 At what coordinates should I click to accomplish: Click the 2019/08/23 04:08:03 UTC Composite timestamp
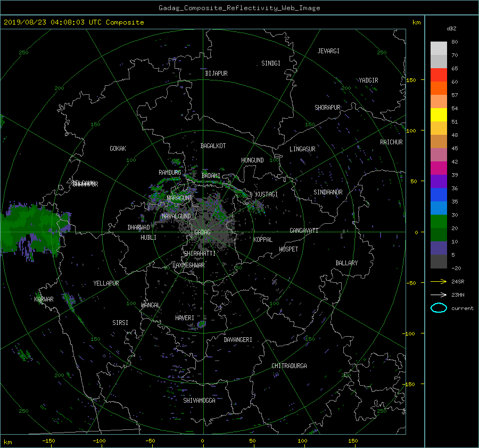[73, 22]
